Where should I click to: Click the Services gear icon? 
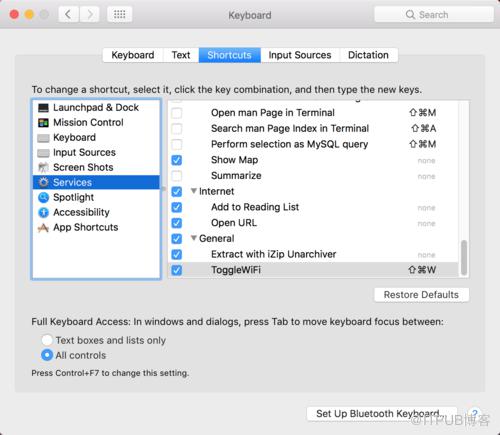(x=43, y=182)
